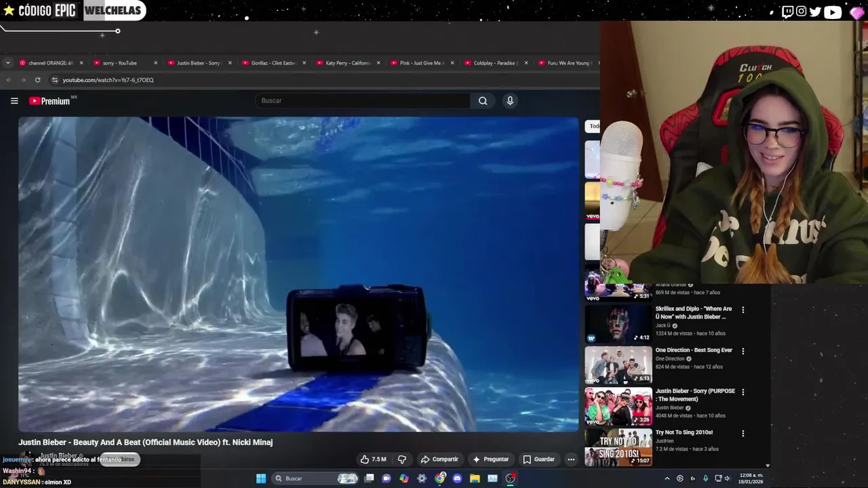The image size is (868, 488).
Task: Close the Coldplay - Paradise tab
Action: [526, 63]
